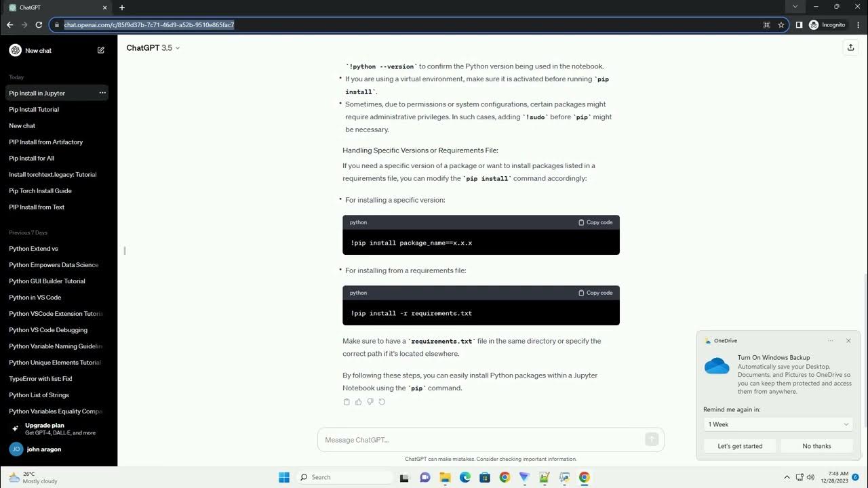This screenshot has height=488, width=868.
Task: Click the thumbs down icon
Action: 370,402
